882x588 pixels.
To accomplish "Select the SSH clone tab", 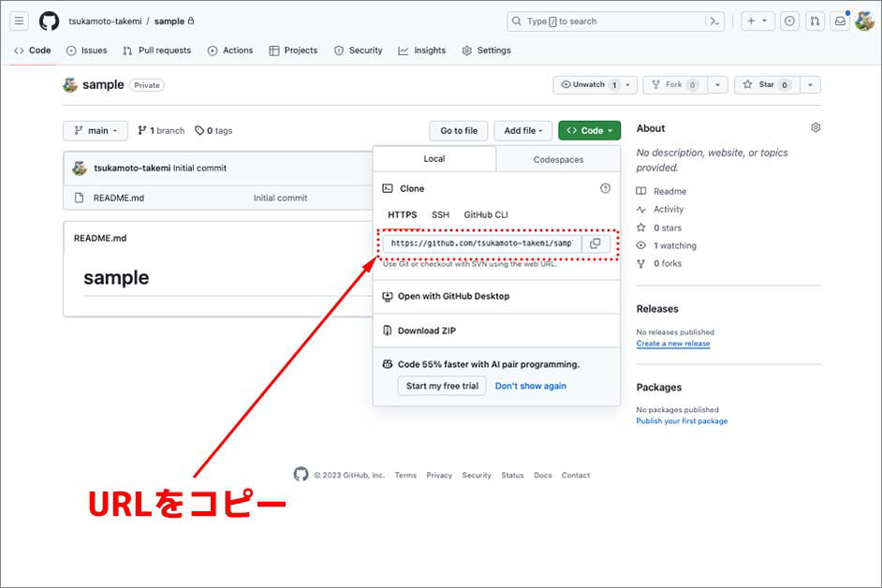I will point(440,214).
